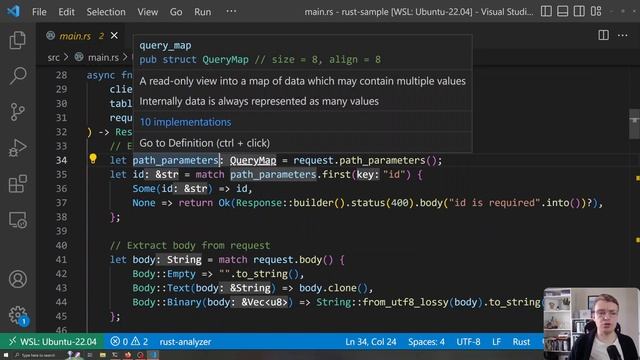Open editor More Actions ellipsis
The height and width of the screenshot is (360, 640).
point(622,36)
